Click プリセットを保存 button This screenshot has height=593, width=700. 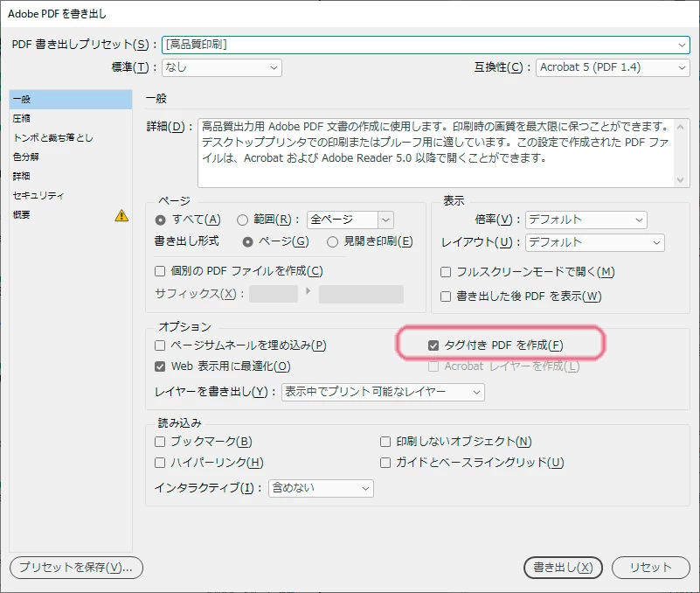(76, 568)
